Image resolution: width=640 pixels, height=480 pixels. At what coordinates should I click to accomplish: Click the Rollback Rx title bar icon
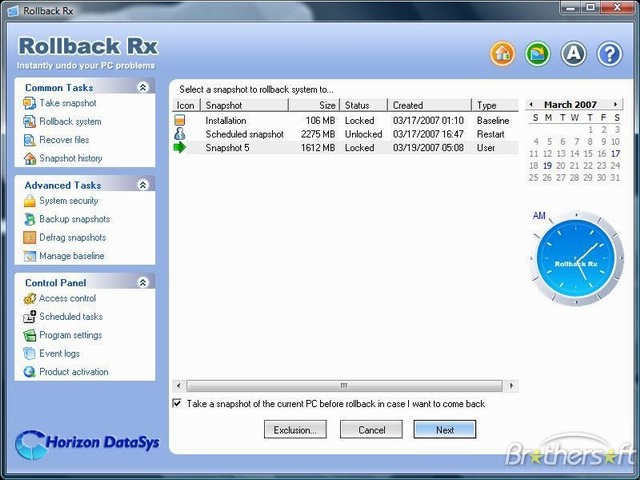pos(13,11)
